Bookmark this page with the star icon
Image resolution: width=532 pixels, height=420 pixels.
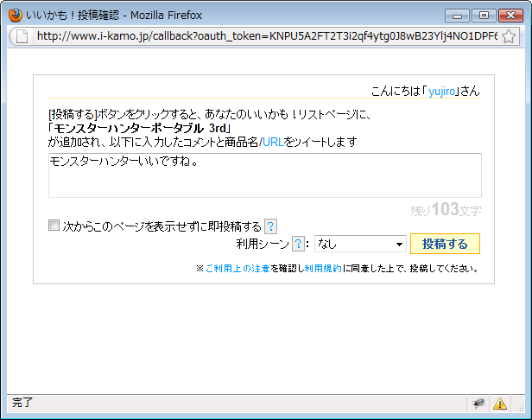pyautogui.click(x=509, y=36)
